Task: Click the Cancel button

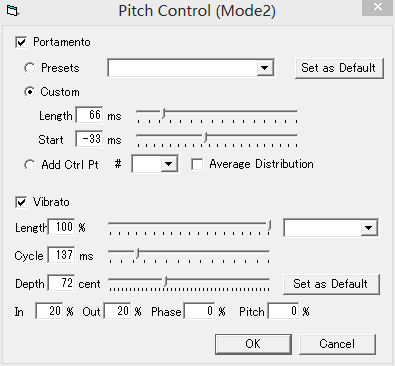Action: pos(337,344)
